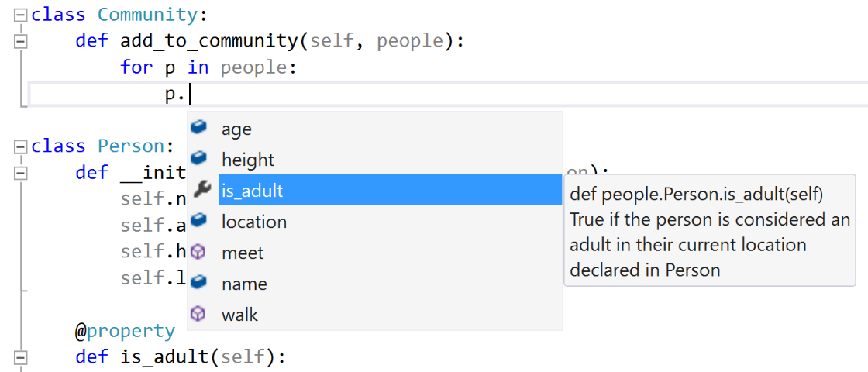Screen dimensions: 868x372
Task: Select the meet method suggestion
Action: 243,253
